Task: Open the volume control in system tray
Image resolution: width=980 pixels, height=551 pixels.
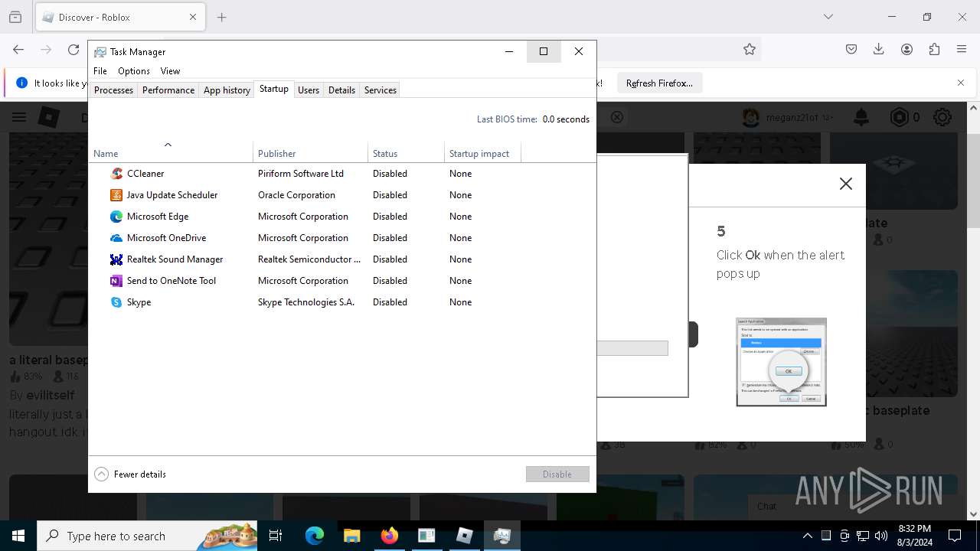Action: 881,536
